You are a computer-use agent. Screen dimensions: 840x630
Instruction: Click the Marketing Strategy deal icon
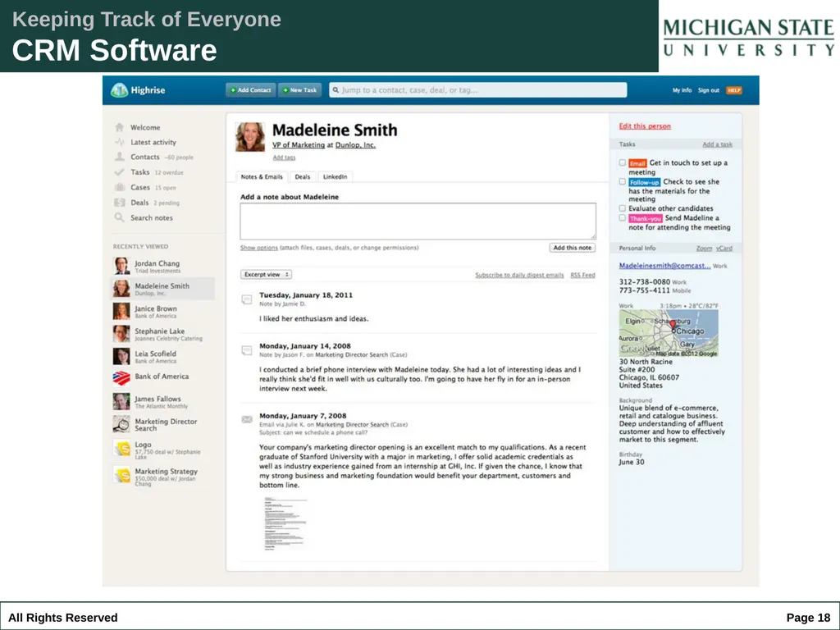click(122, 475)
